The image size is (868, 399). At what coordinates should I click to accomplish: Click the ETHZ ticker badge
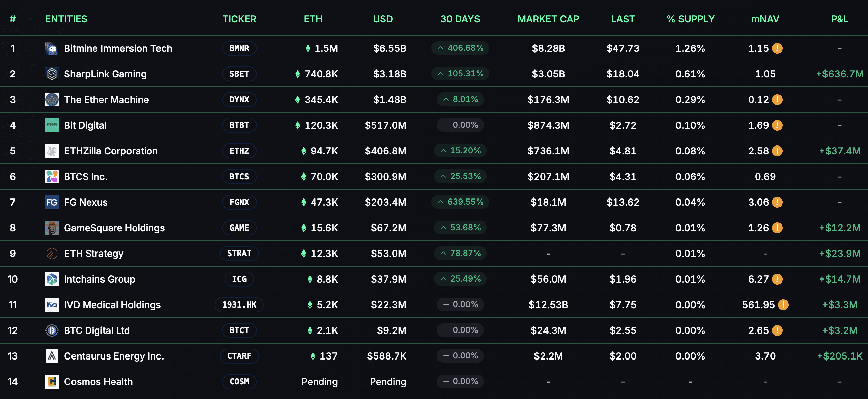[239, 151]
